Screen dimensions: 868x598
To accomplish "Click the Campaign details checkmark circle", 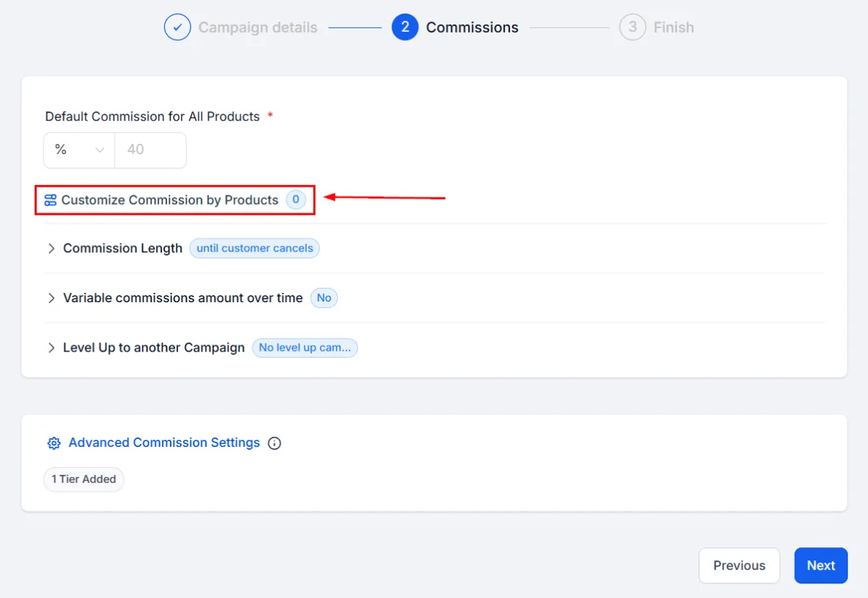I will tap(177, 27).
